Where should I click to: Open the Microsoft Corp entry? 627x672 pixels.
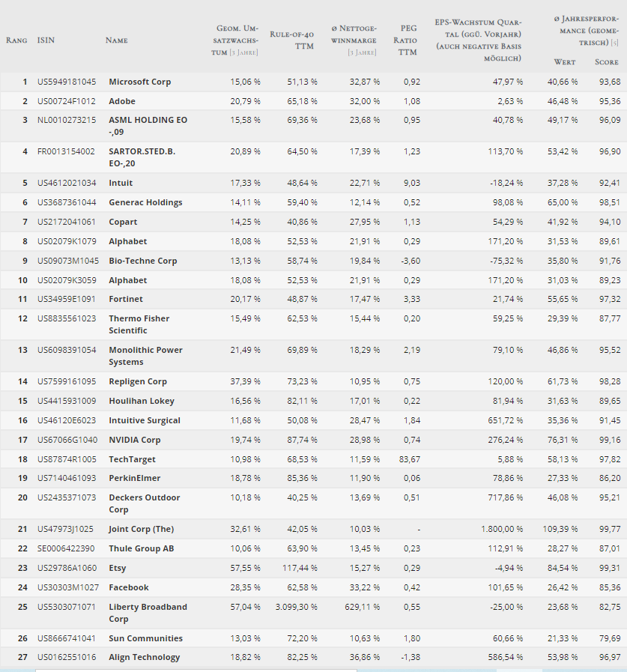(140, 82)
